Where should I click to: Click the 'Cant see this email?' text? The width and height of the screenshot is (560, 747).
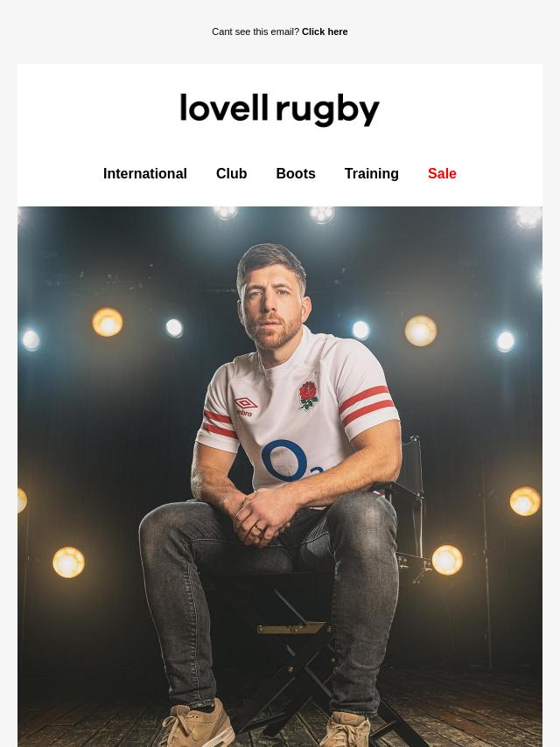pos(255,31)
